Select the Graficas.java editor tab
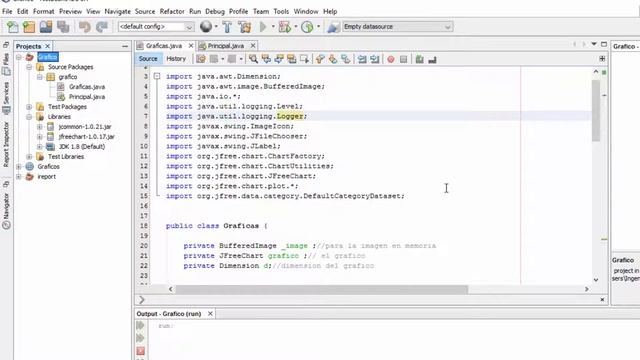Viewport: 640px width, 360px height. [164, 46]
